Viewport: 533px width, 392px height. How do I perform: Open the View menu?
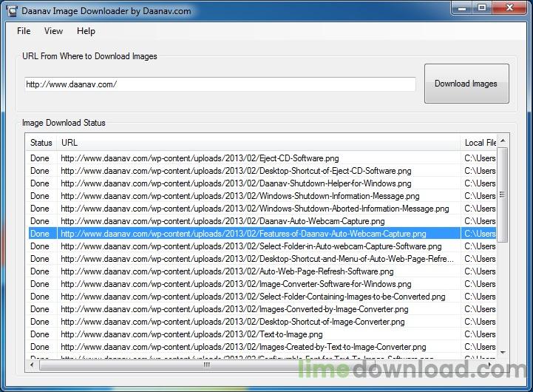53,31
